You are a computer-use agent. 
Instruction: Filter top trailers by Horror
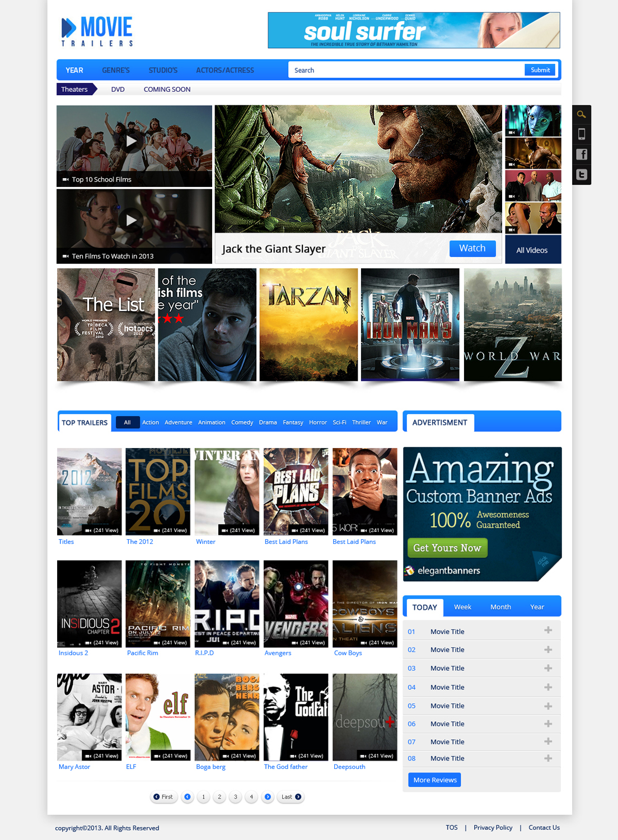pos(318,422)
